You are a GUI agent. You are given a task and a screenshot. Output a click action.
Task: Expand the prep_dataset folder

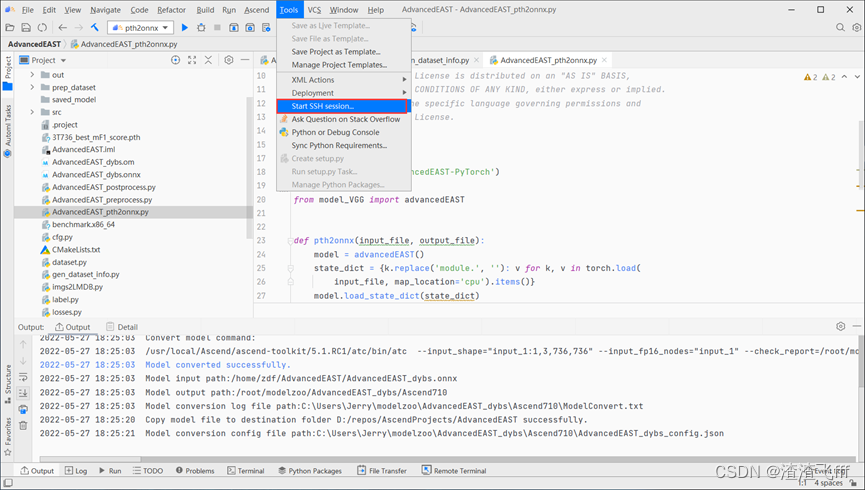pos(32,87)
